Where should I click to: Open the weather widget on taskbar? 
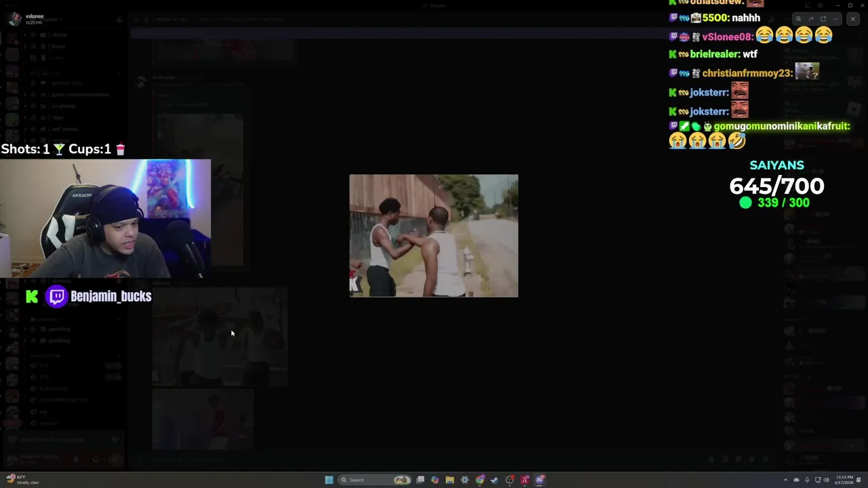(24, 480)
